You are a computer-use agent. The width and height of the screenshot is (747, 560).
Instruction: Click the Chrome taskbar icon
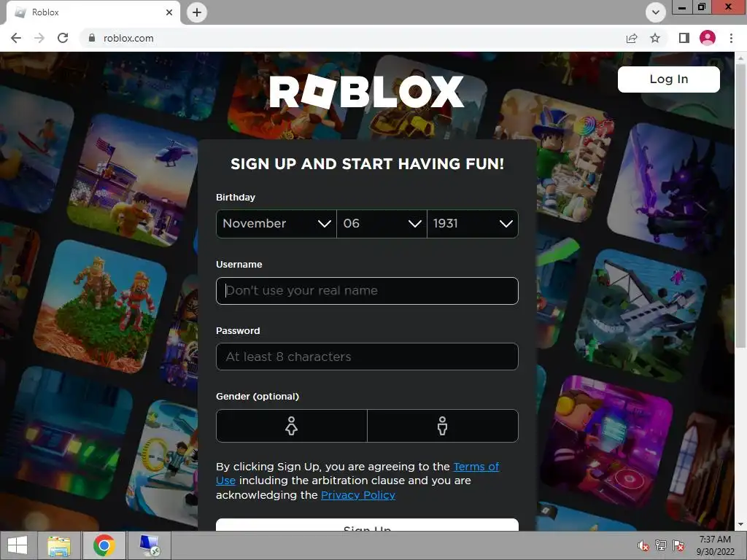104,545
